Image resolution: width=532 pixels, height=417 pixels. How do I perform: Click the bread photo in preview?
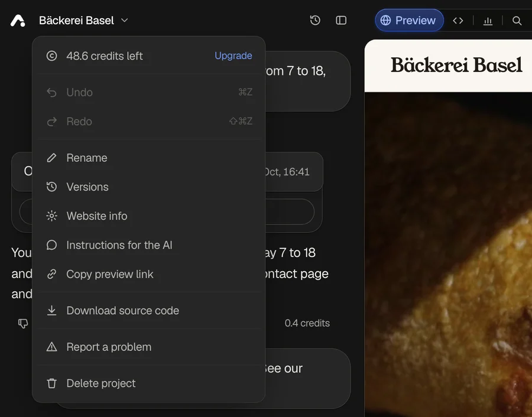click(x=448, y=254)
